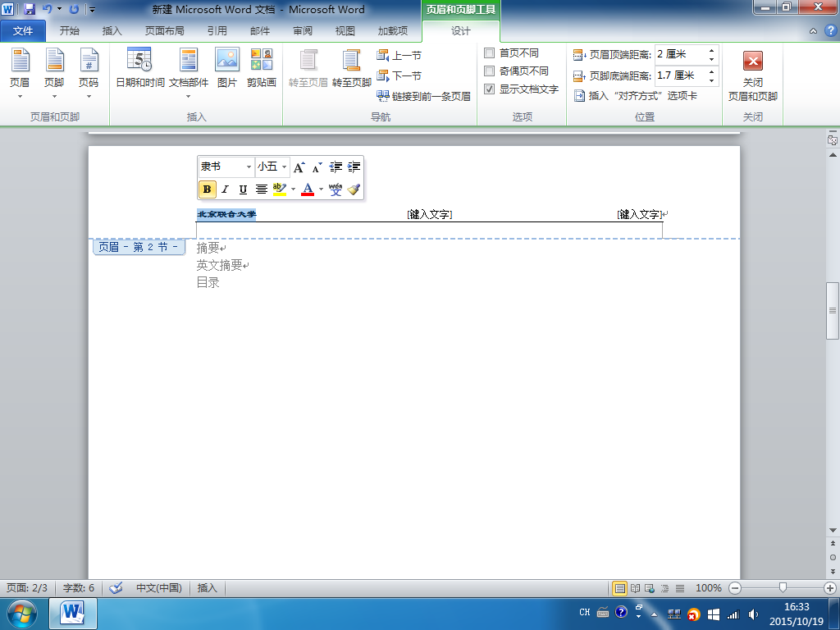Shrink font size in mini toolbar
This screenshot has width=840, height=630.
(317, 167)
